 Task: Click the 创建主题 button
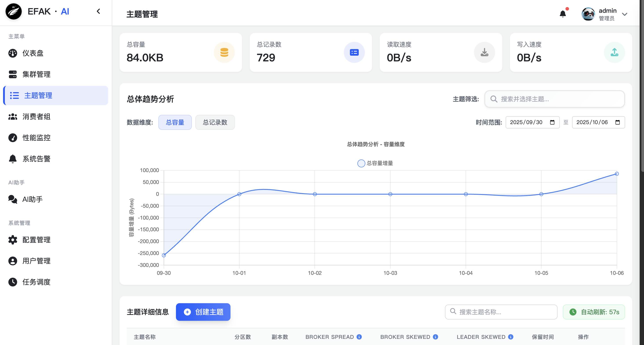click(203, 312)
